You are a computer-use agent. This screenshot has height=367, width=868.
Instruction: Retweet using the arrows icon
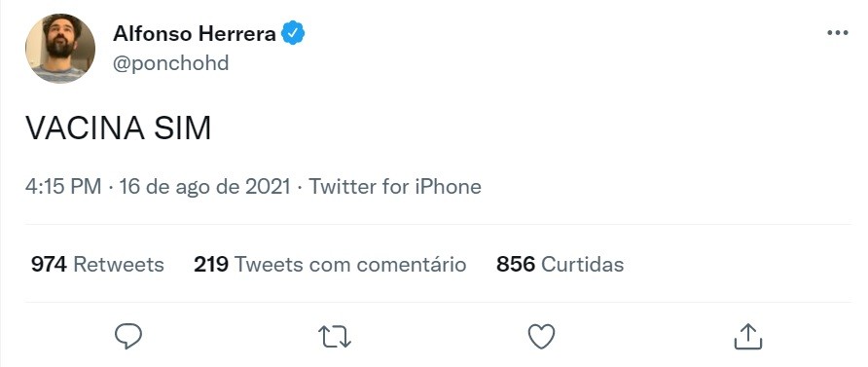click(335, 337)
